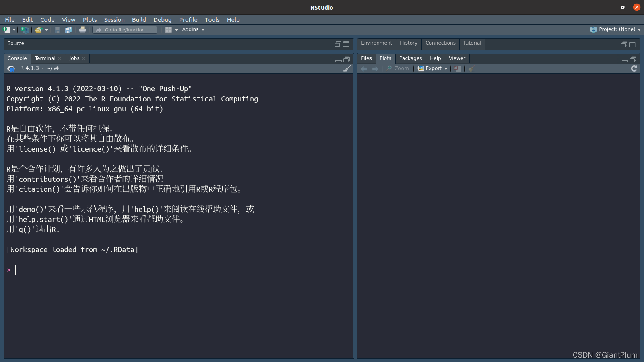Image resolution: width=644 pixels, height=362 pixels.
Task: Open the Project: (None) dropdown
Action: click(615, 29)
